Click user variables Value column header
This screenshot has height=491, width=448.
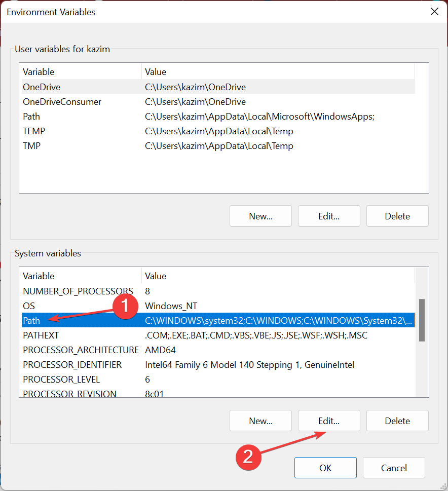(x=278, y=72)
